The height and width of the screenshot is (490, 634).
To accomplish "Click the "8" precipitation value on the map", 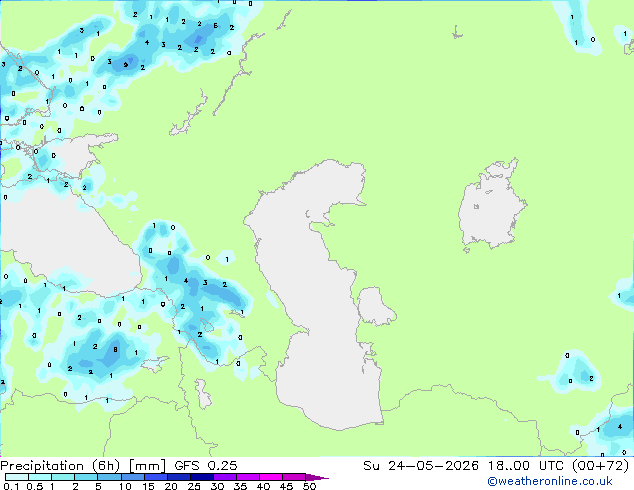I will 116,349.
